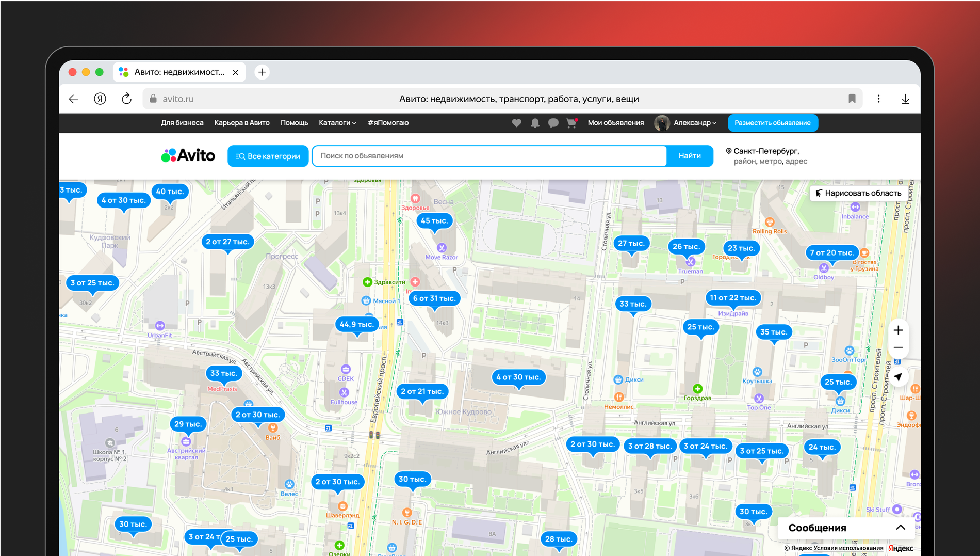Click the bookmark icon in address bar

[852, 99]
